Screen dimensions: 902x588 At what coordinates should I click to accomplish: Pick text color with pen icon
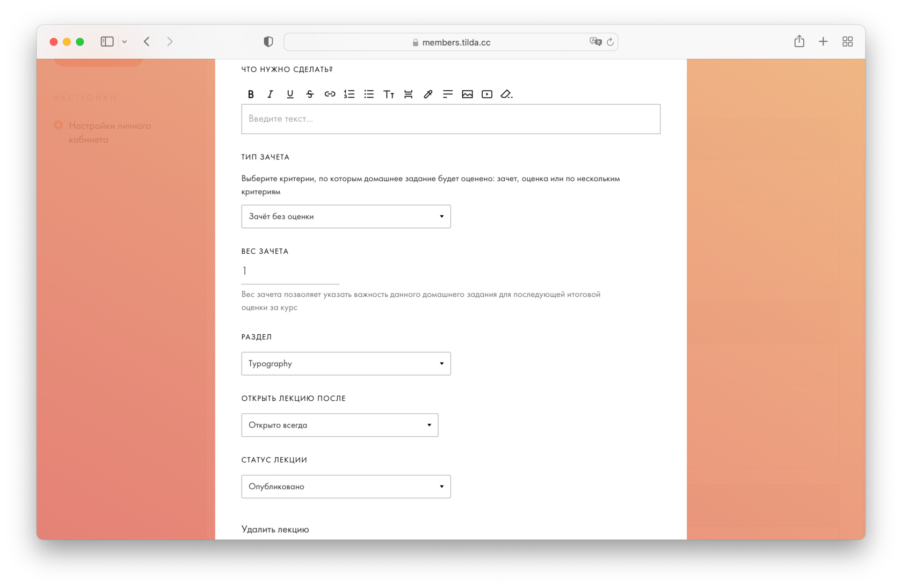coord(428,94)
